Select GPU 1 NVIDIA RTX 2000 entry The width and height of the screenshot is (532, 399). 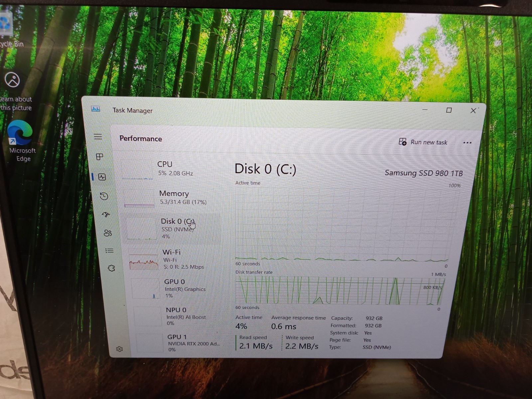coord(180,343)
